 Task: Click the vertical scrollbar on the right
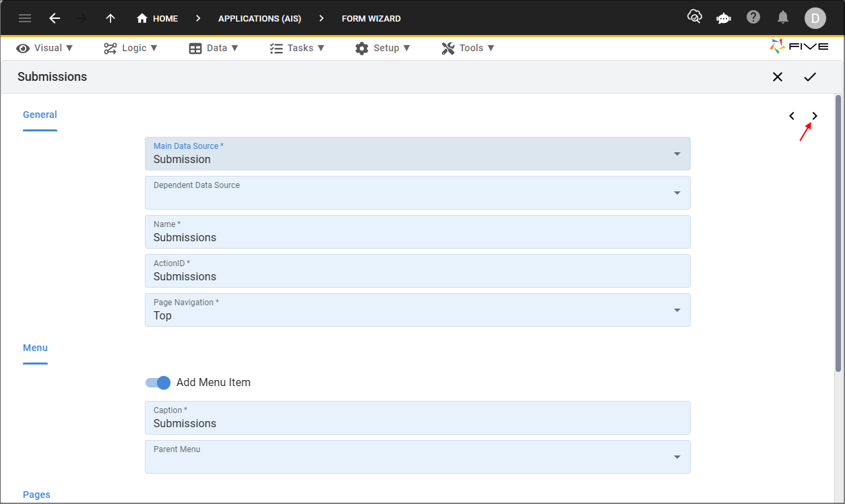pos(838,232)
